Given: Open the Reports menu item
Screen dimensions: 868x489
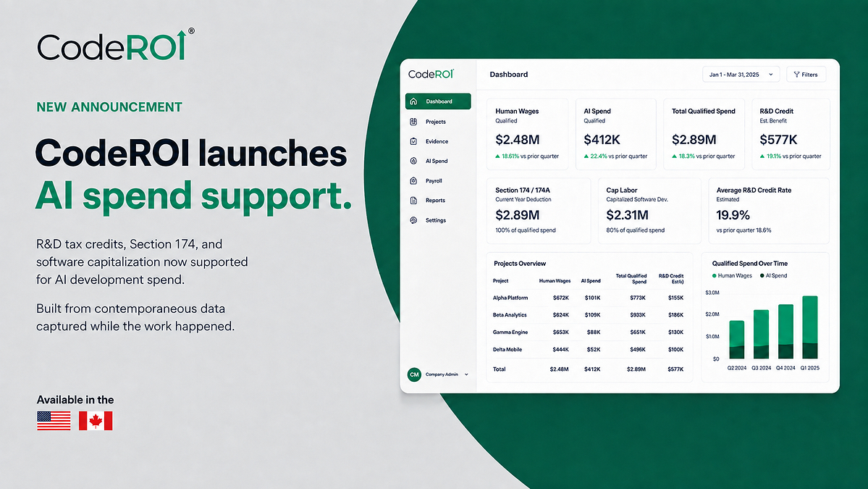Looking at the screenshot, I should (x=435, y=201).
